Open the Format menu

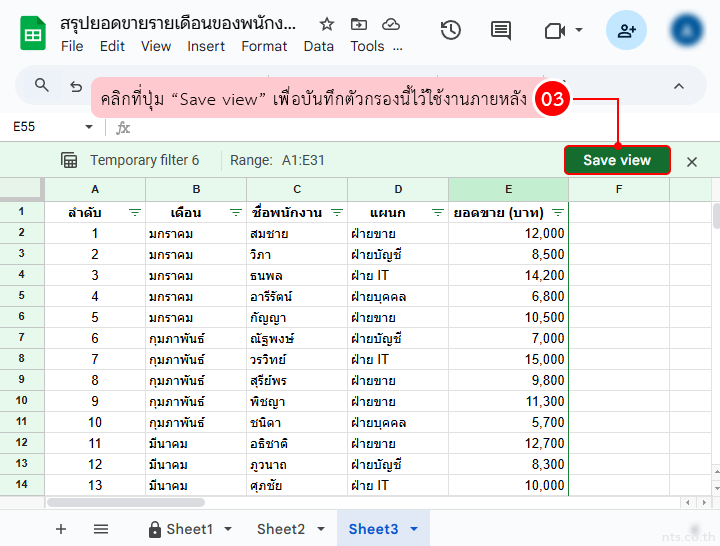point(264,46)
